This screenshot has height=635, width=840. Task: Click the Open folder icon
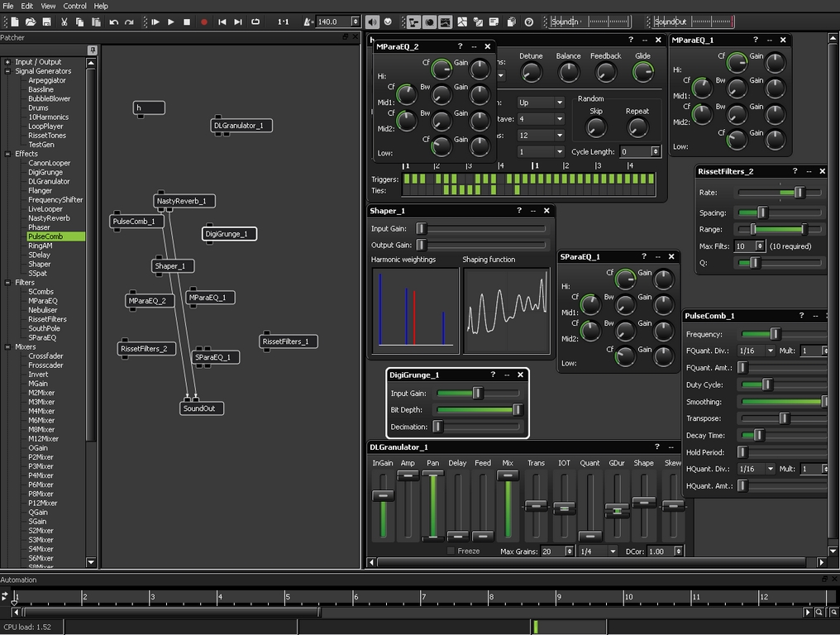[30, 21]
